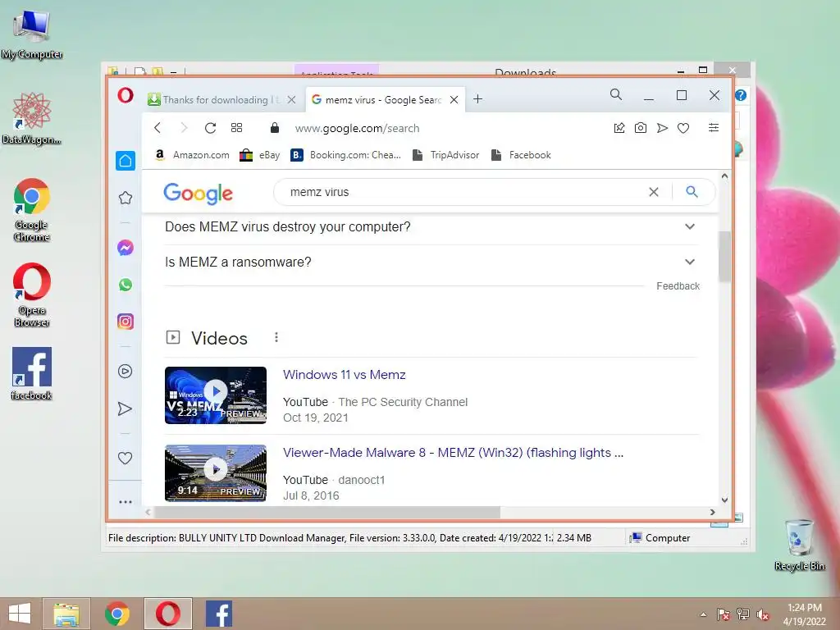Open sidebar three-dot setup menu
This screenshot has height=630, width=840.
[x=126, y=502]
